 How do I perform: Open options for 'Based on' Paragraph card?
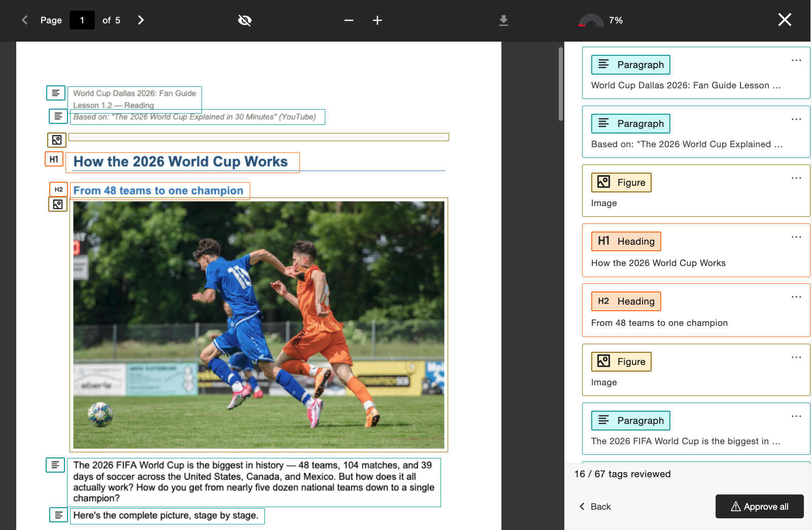(796, 119)
